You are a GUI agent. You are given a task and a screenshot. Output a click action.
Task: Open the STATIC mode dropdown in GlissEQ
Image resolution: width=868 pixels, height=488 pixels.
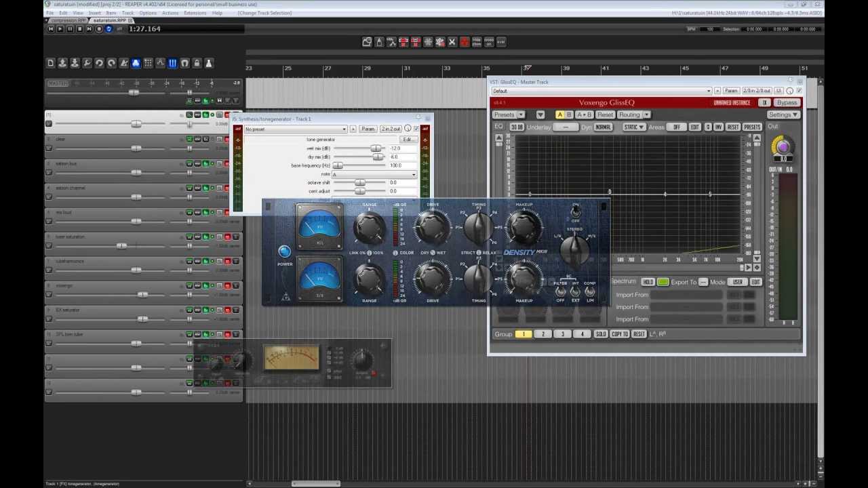click(x=633, y=127)
